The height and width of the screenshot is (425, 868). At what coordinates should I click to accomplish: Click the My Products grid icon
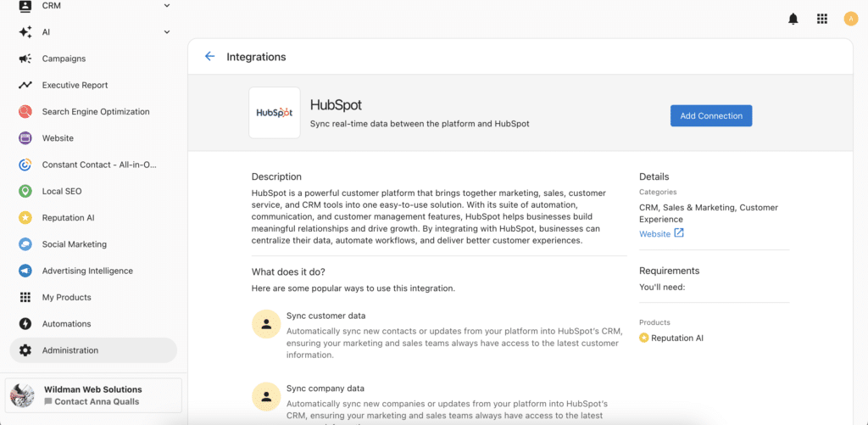(x=25, y=298)
